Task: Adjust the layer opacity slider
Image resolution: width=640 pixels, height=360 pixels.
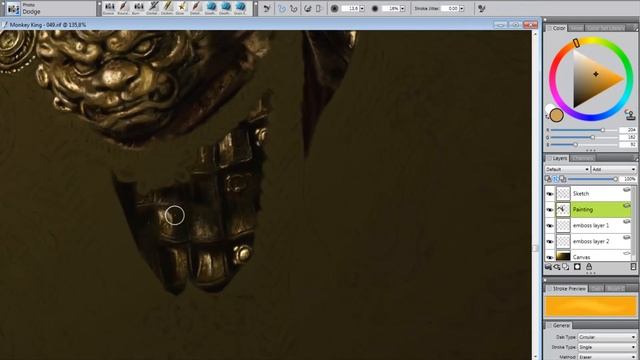Action: [592, 179]
